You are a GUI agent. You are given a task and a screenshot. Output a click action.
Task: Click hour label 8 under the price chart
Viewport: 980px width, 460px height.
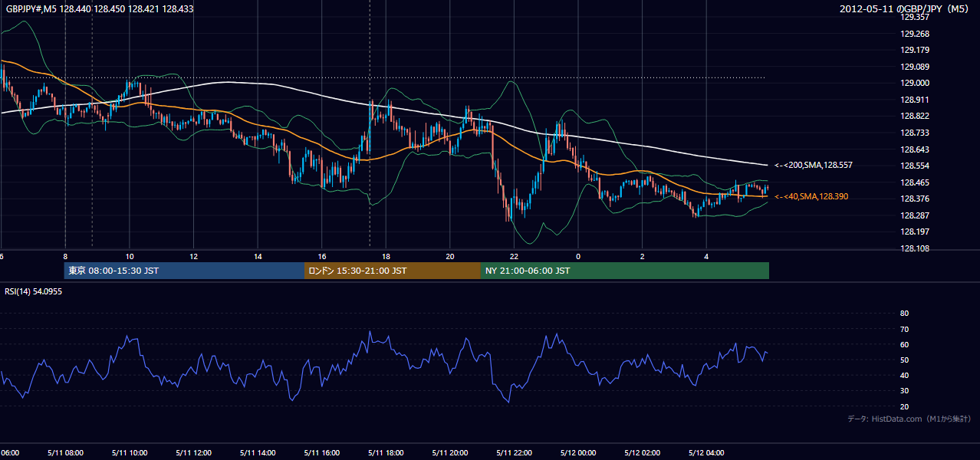point(65,256)
